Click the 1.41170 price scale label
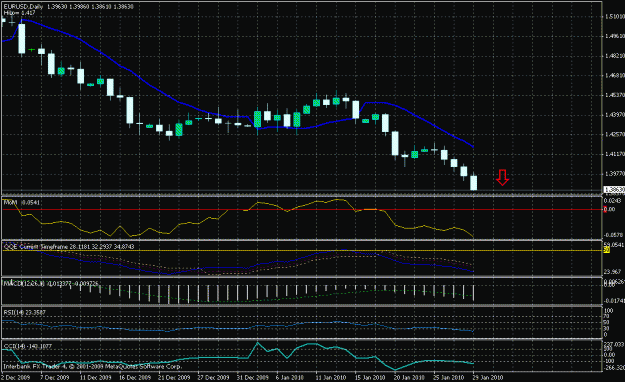This screenshot has height=382, width=625. tap(614, 154)
